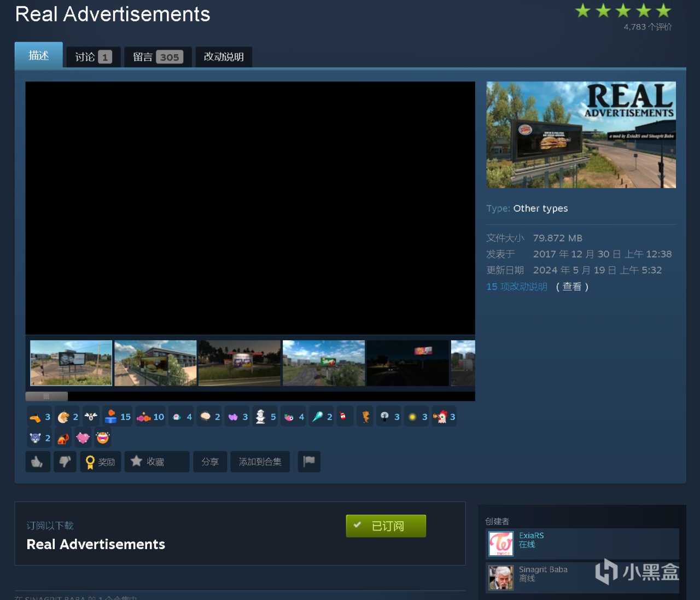Click the black video preview area

tap(250, 208)
